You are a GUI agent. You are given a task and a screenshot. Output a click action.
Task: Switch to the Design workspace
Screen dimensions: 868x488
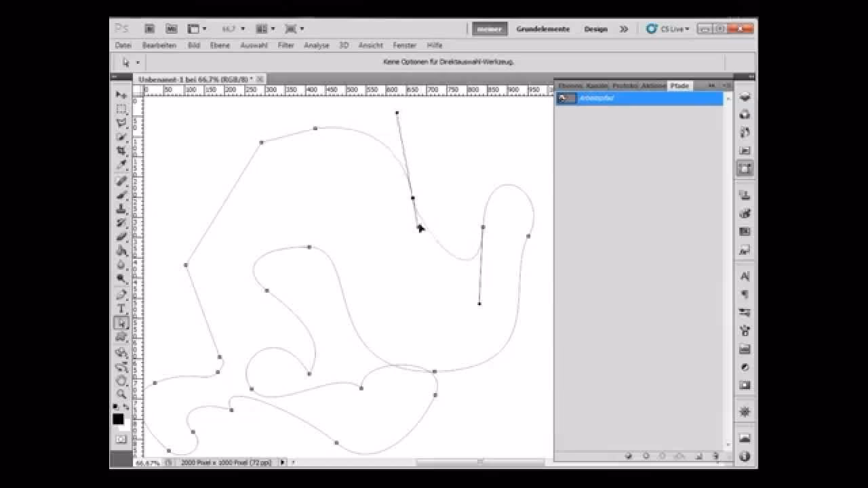tap(595, 29)
